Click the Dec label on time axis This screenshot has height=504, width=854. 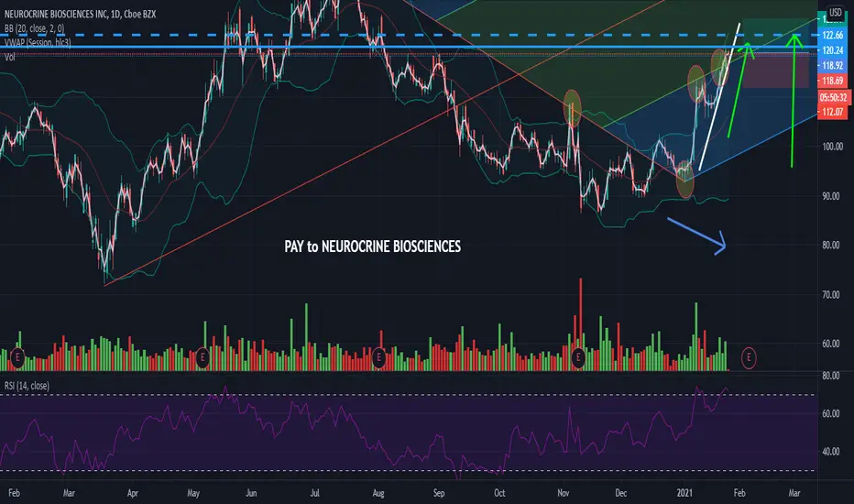pyautogui.click(x=621, y=493)
